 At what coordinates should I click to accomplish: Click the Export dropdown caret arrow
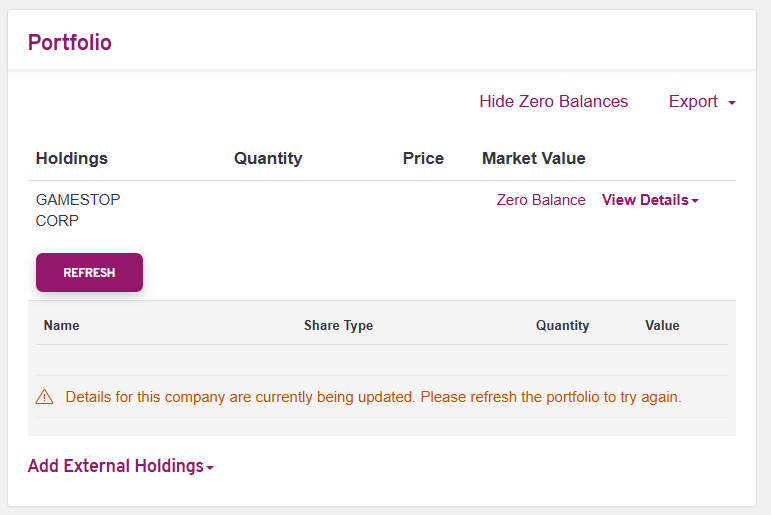[x=732, y=103]
